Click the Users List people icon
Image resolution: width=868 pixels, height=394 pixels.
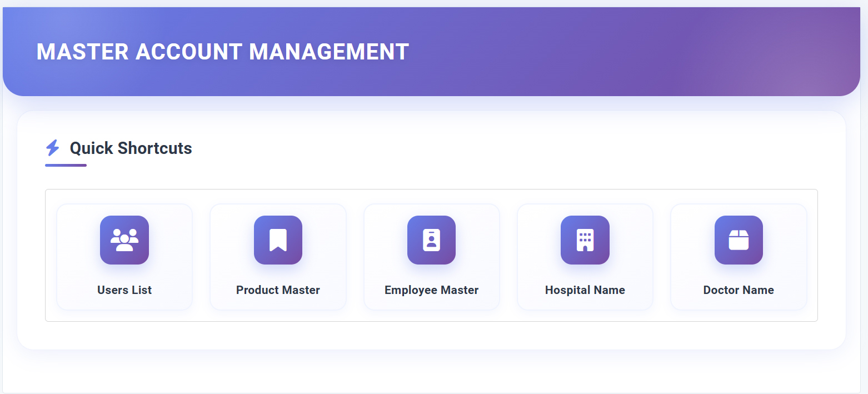point(124,240)
